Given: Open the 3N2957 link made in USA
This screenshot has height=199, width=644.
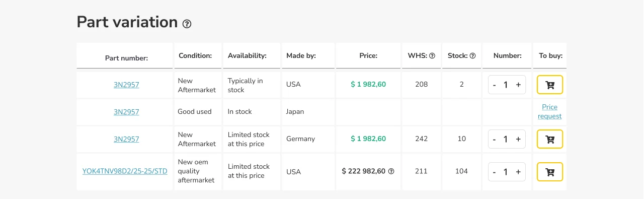Looking at the screenshot, I should (x=126, y=85).
